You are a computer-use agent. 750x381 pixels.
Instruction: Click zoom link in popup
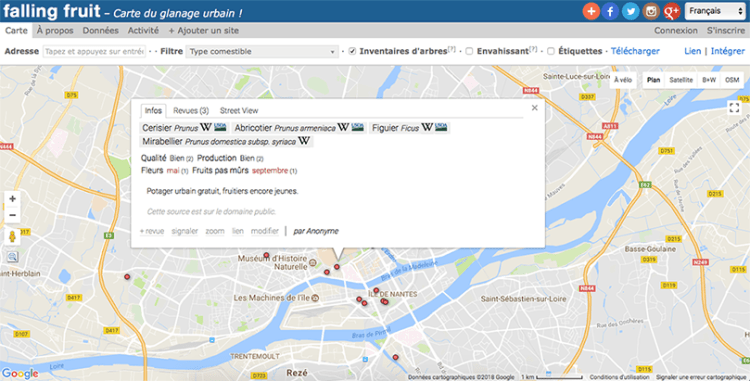215,231
